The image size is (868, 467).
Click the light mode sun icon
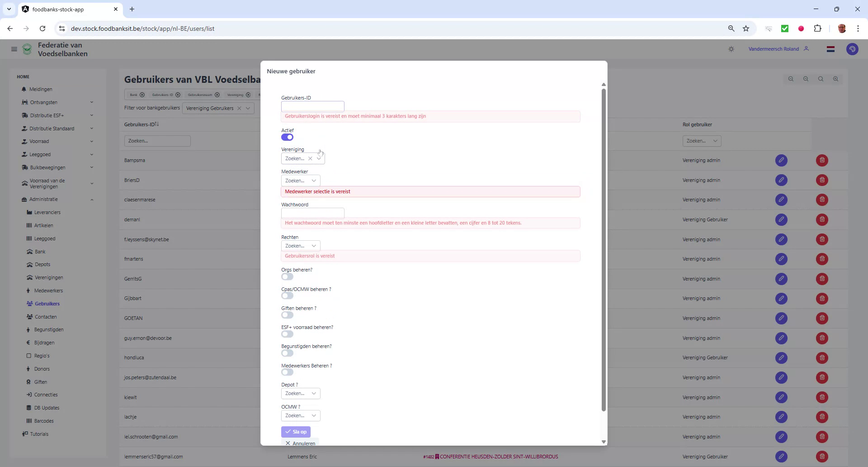tap(731, 49)
